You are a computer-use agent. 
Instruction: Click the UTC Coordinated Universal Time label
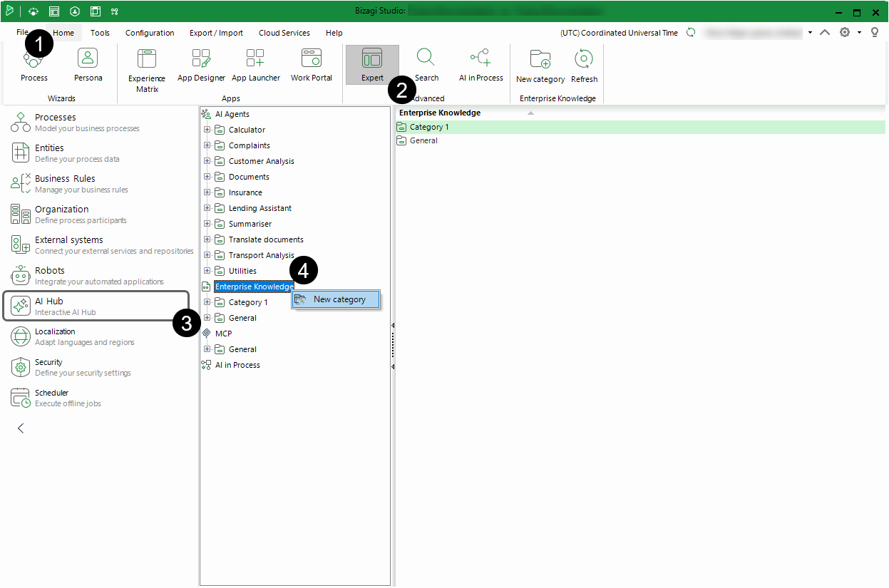click(x=619, y=33)
